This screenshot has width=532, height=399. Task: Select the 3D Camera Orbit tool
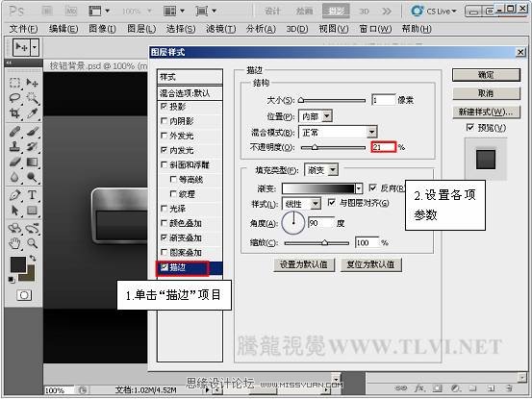coord(33,228)
